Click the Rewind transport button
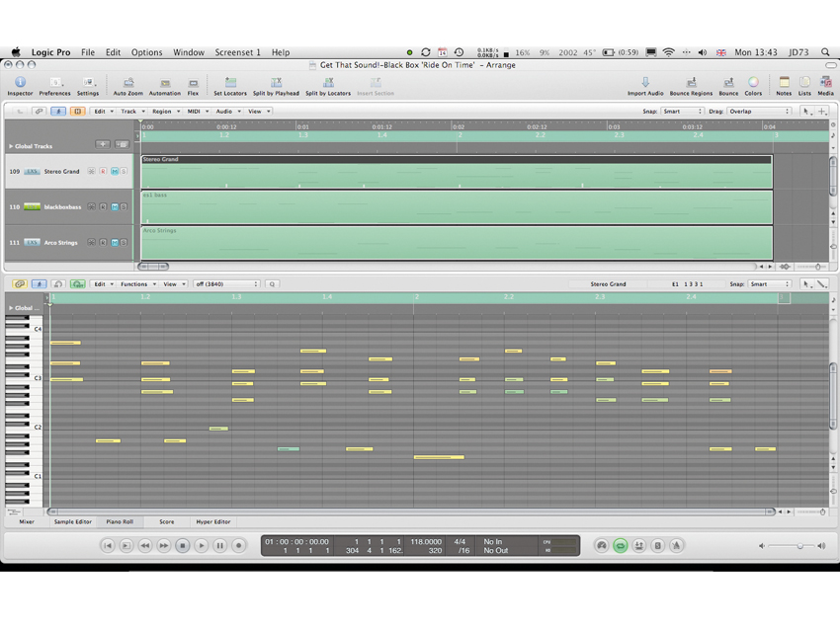This screenshot has width=840, height=630. coord(144,545)
